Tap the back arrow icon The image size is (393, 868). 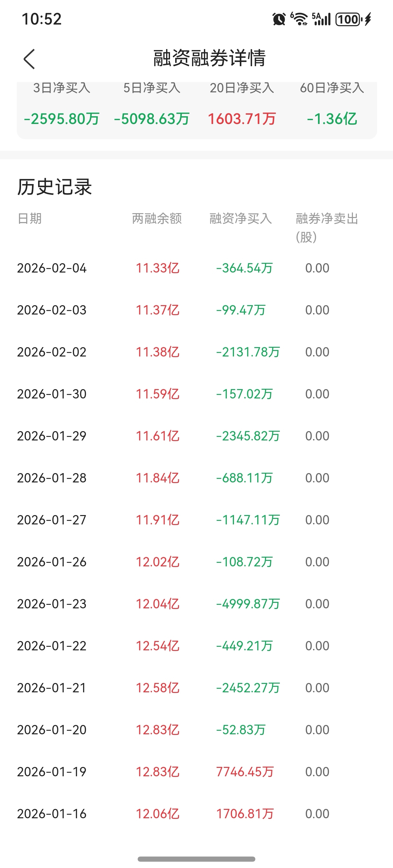click(x=29, y=59)
